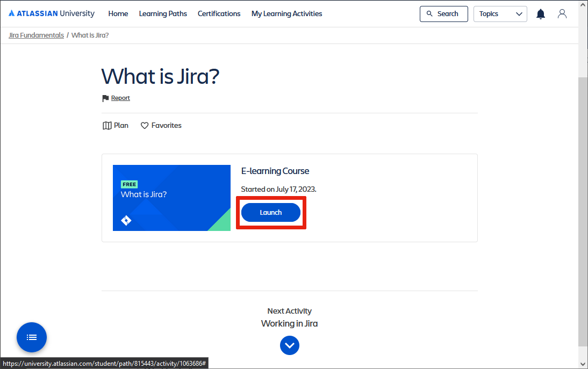588x369 pixels.
Task: Click the Plan map icon
Action: point(107,126)
